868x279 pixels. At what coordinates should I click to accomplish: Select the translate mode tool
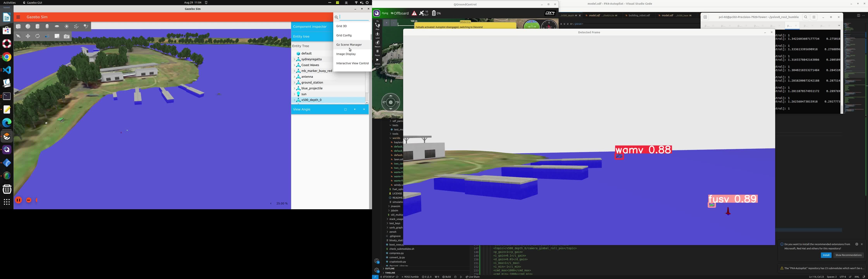(x=28, y=36)
